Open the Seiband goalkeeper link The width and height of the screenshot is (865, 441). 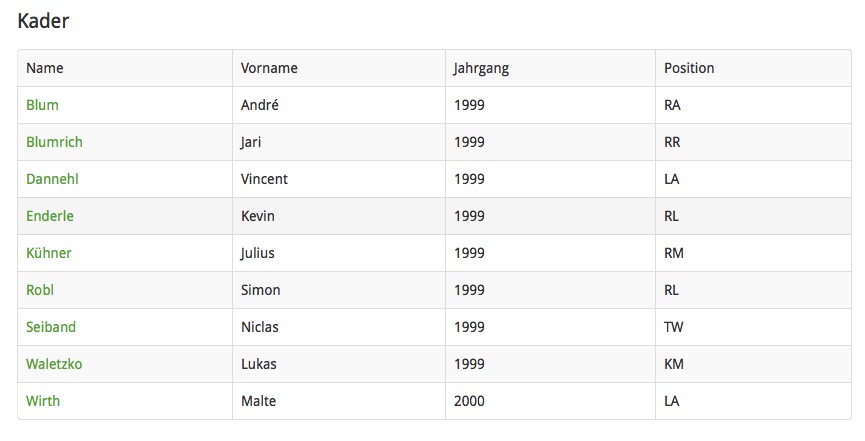pyautogui.click(x=51, y=327)
